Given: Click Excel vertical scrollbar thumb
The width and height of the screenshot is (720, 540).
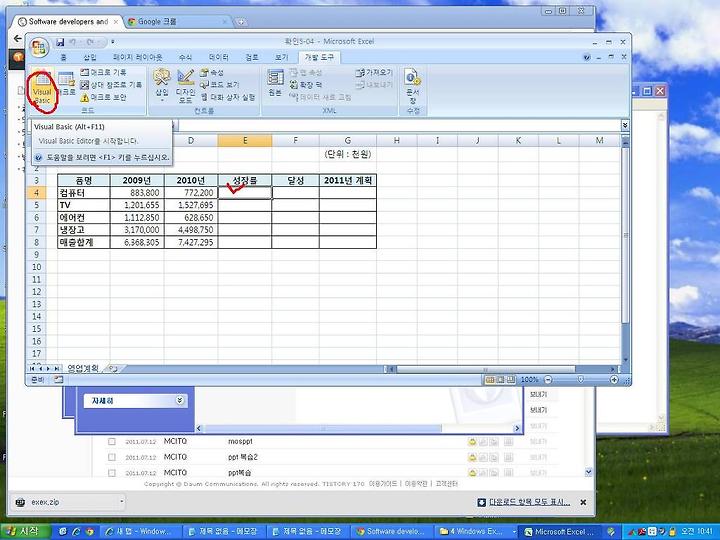Looking at the screenshot, I should click(625, 236).
